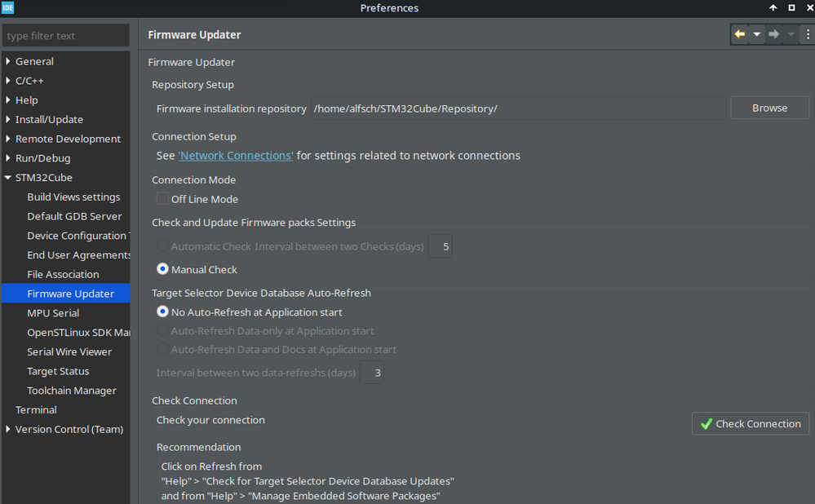Maximize the Preferences window
Image resolution: width=815 pixels, height=504 pixels.
coord(791,8)
